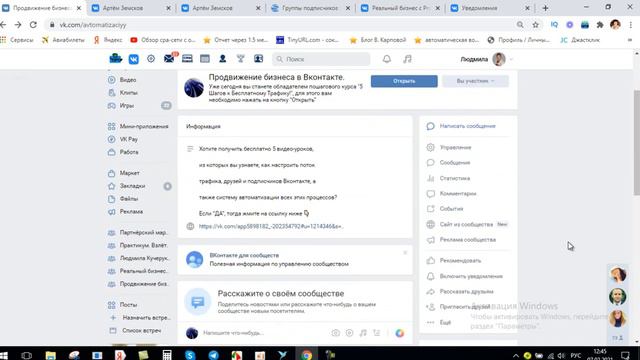Image resolution: width=640 pixels, height=360 pixels.
Task: Open File Explorer from the taskbar
Action: pyautogui.click(x=51, y=355)
